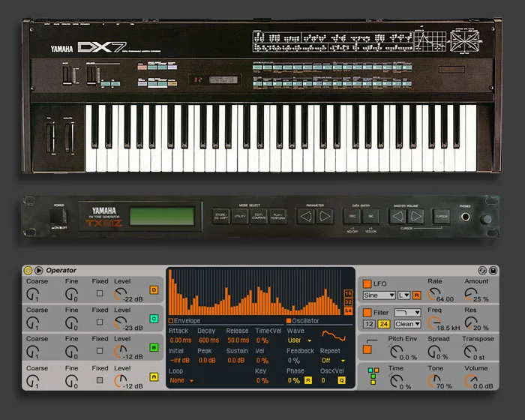Select 64 harmonics in waveform editor

(348, 310)
